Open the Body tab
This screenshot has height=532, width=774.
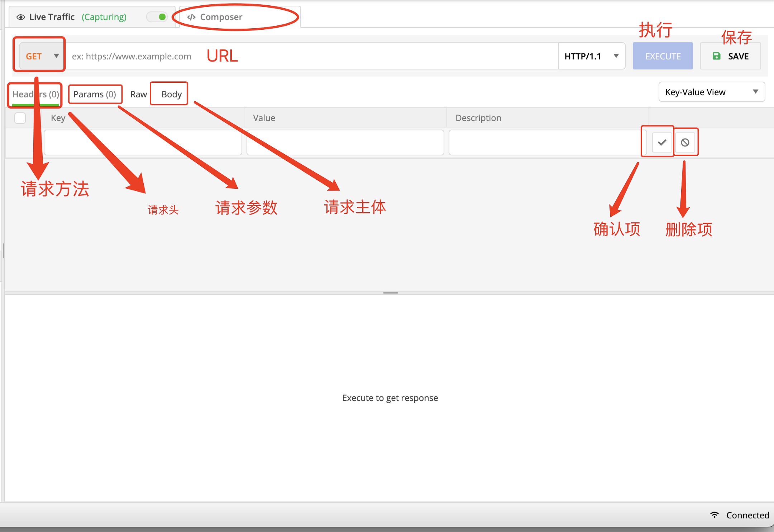click(x=171, y=94)
